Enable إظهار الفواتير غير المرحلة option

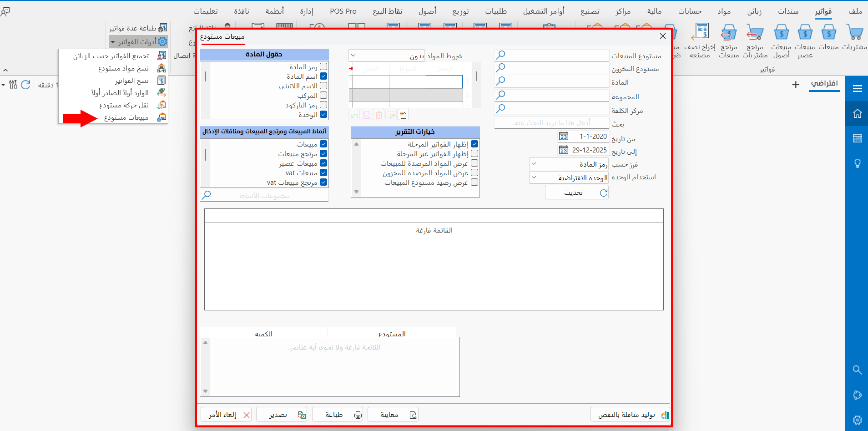tap(475, 153)
